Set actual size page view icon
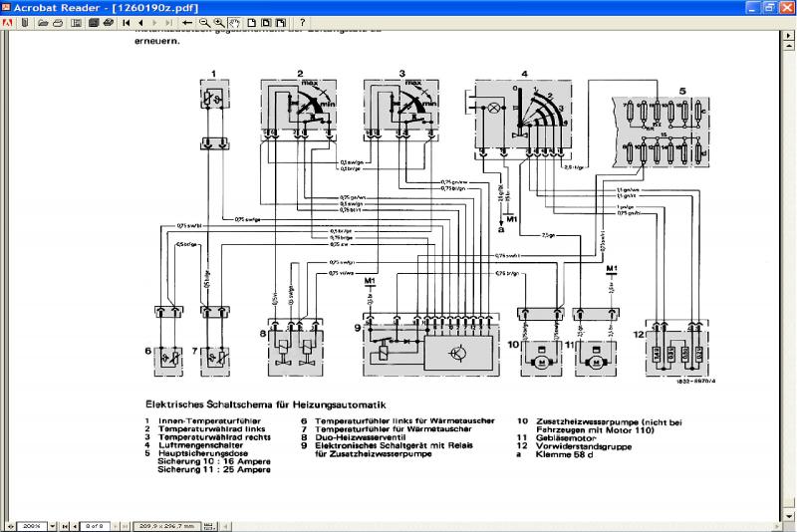797x532 pixels. 252,23
